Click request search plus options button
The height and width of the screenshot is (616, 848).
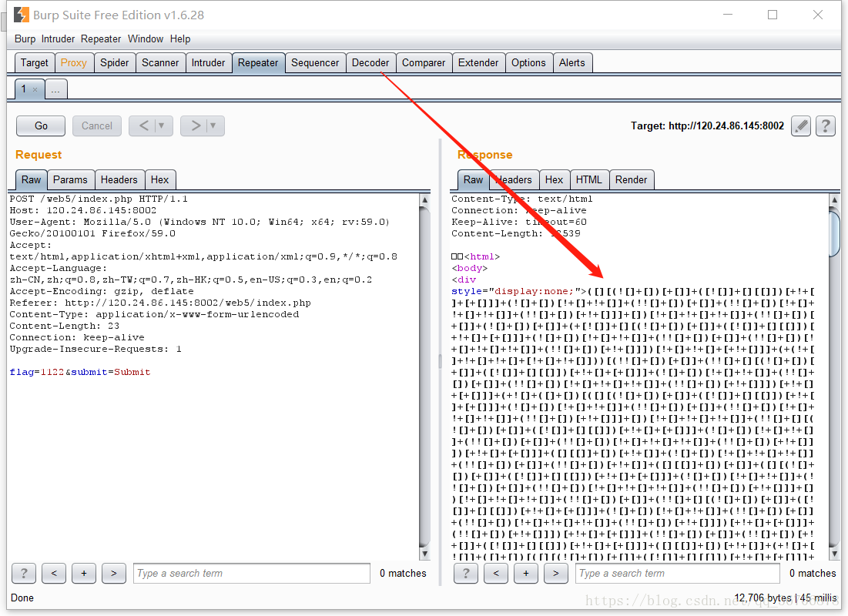[x=84, y=574]
